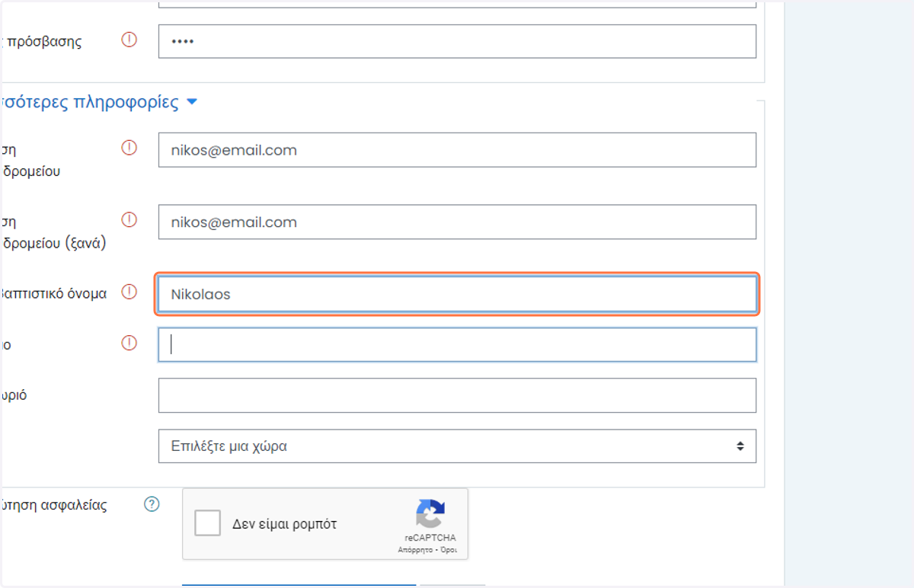Click the password input field
This screenshot has height=588, width=914.
click(x=457, y=41)
